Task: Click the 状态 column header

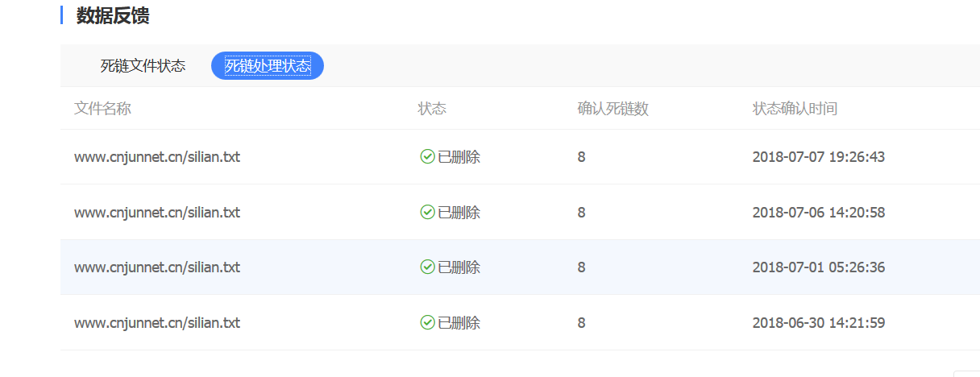Action: pos(432,109)
